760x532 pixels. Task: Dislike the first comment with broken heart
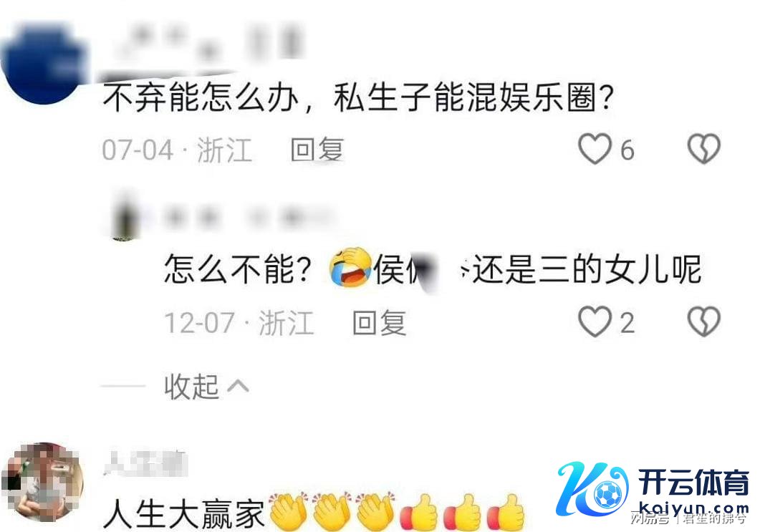(704, 149)
